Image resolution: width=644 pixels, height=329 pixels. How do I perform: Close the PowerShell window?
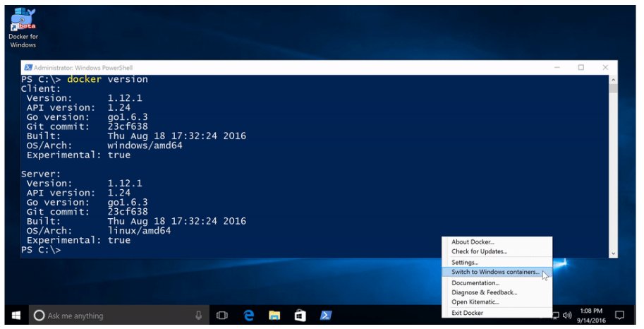click(605, 68)
